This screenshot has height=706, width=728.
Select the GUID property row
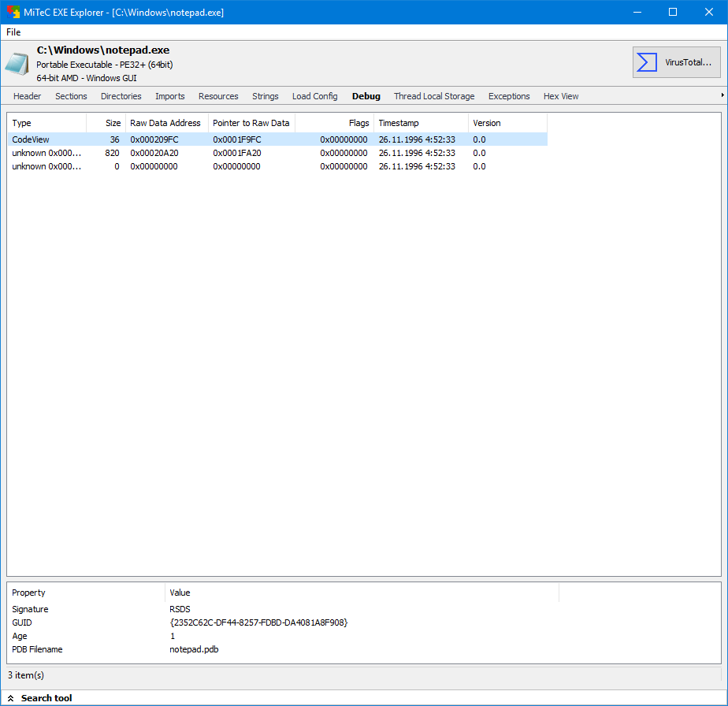coord(283,622)
